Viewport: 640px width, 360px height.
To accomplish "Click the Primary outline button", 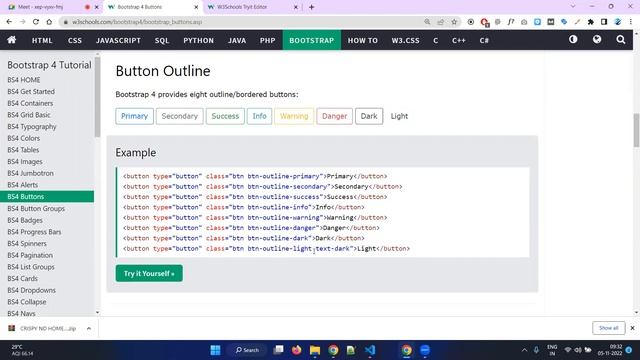I will point(134,116).
